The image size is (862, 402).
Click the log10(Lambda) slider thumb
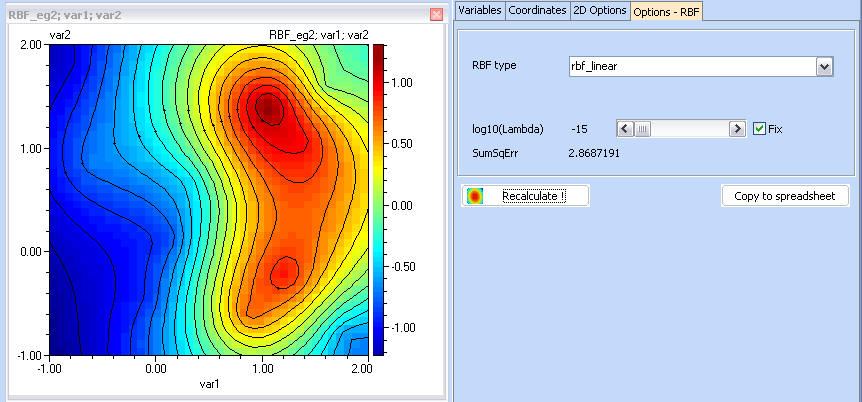[x=643, y=129]
